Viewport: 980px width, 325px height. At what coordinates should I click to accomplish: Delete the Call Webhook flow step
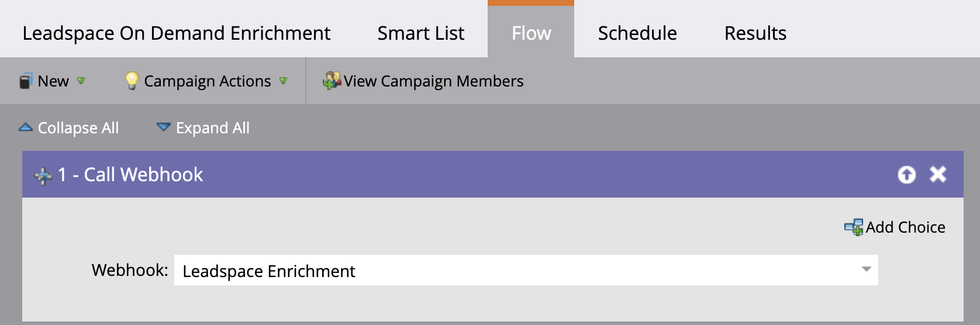pos(938,174)
